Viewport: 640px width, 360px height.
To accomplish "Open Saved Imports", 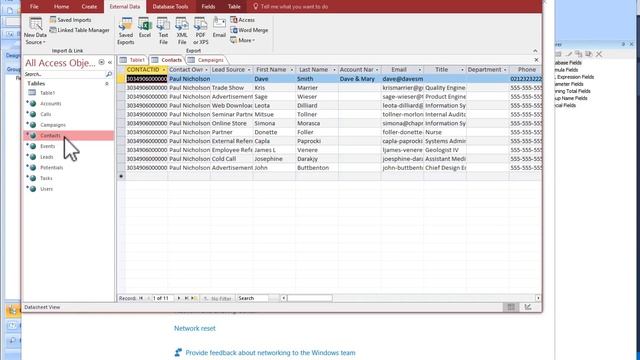I will (x=70, y=20).
